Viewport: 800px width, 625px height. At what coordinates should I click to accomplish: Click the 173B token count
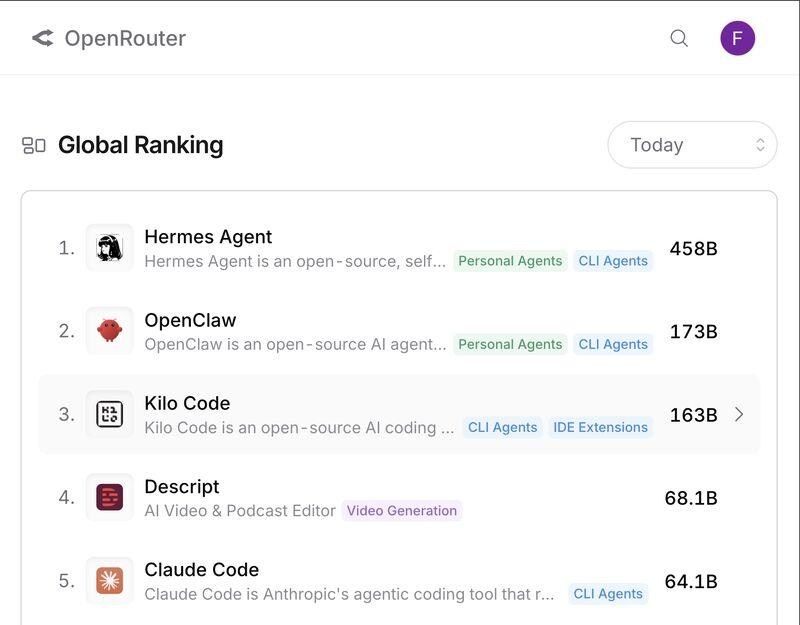(693, 332)
